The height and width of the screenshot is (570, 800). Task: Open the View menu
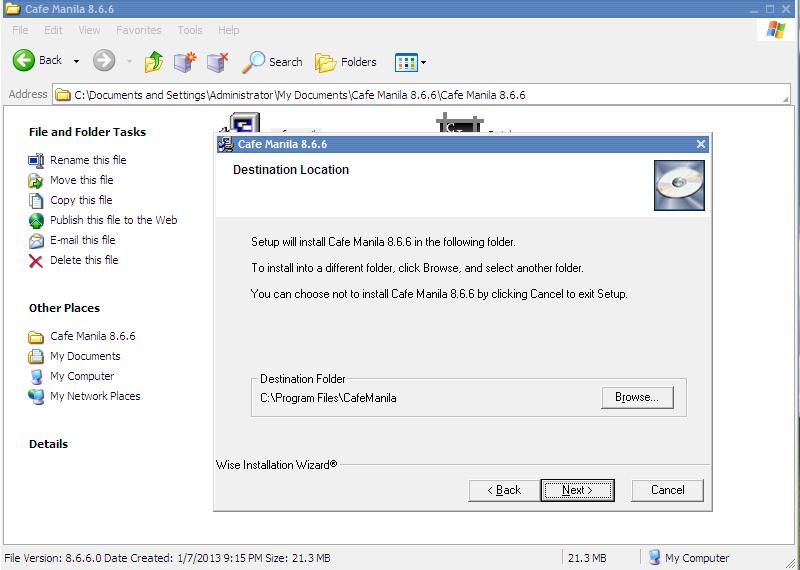pos(89,30)
